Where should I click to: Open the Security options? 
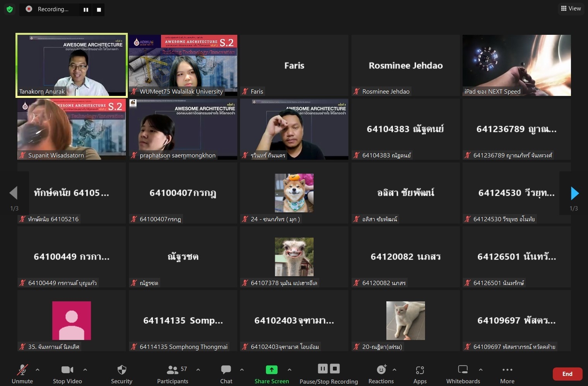[122, 374]
